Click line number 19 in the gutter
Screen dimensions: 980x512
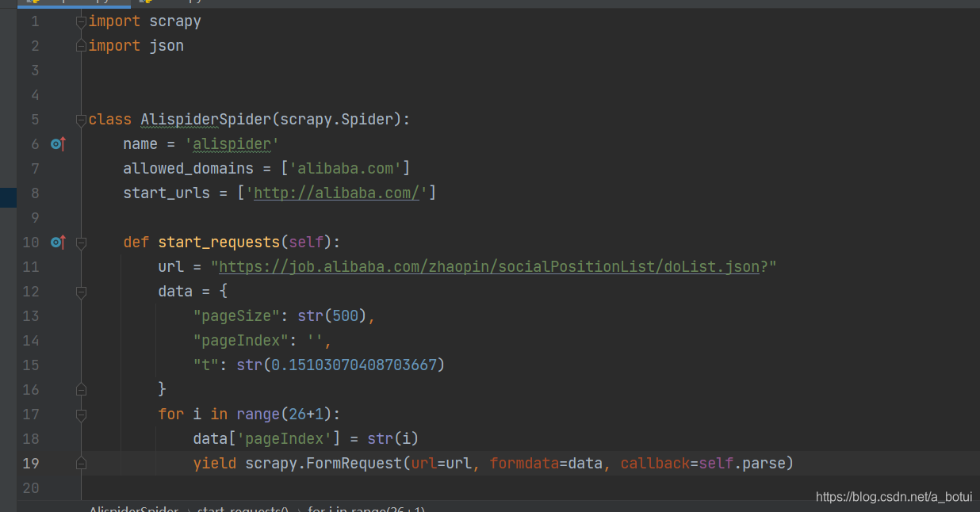tap(31, 464)
